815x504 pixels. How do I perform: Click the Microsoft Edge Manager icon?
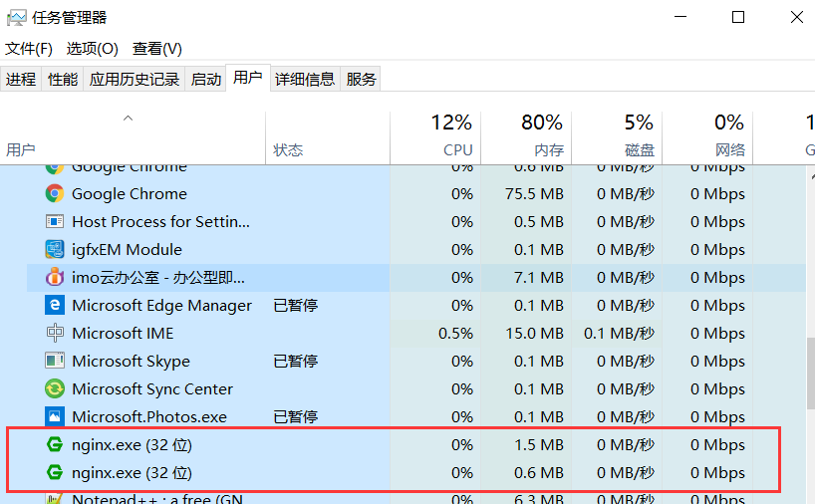(55, 305)
